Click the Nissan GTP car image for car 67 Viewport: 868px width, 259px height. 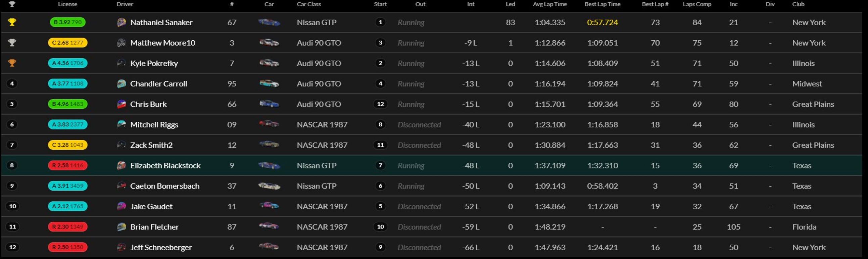point(269,22)
